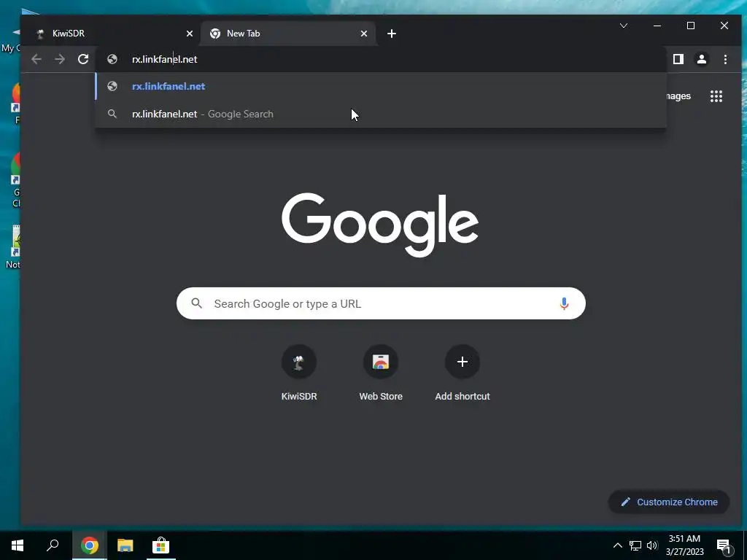Open the Windows Start menu
This screenshot has height=560, width=747.
click(x=18, y=545)
